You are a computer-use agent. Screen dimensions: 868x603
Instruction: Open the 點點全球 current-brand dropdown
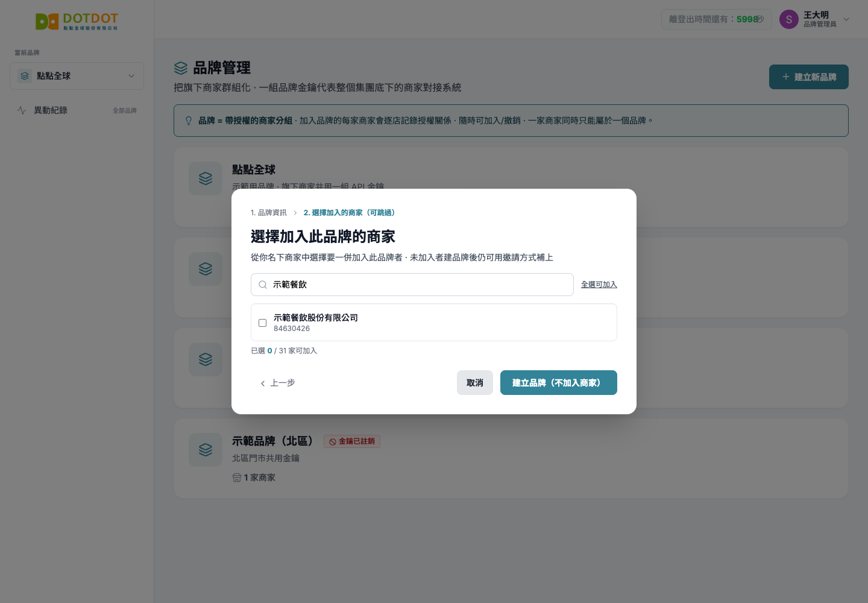pos(77,76)
